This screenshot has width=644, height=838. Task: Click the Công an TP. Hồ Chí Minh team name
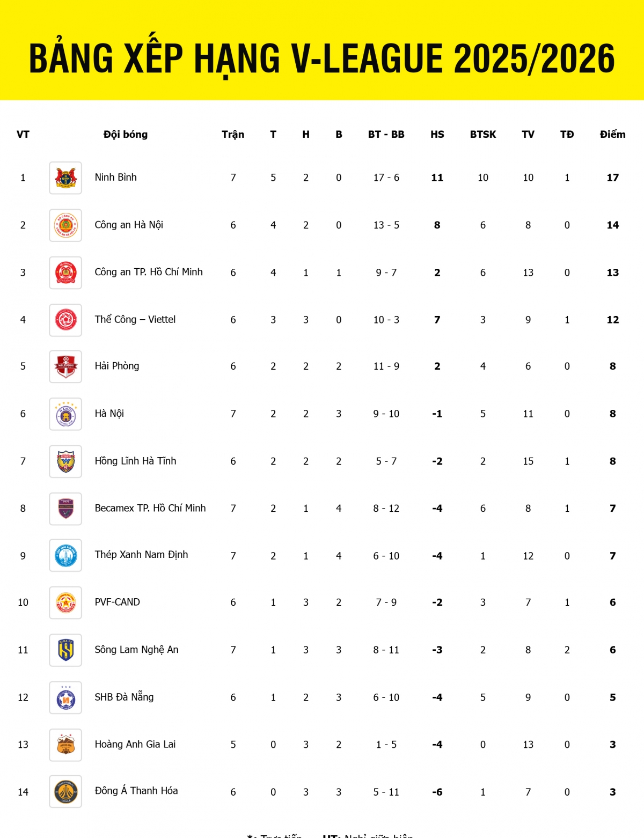(x=149, y=272)
